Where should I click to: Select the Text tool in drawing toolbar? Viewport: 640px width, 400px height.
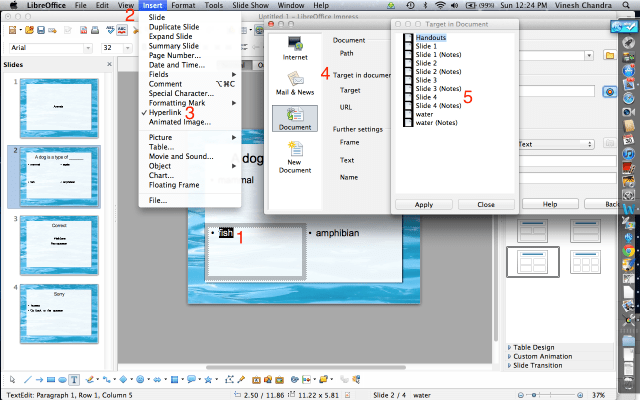pos(75,380)
